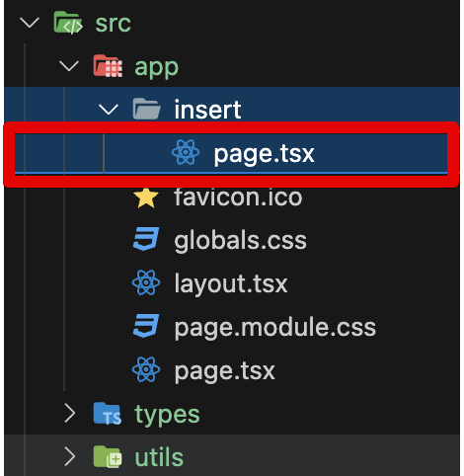Expand the utils folder chevron
Viewport: 464px width, 476px height.
(x=70, y=457)
